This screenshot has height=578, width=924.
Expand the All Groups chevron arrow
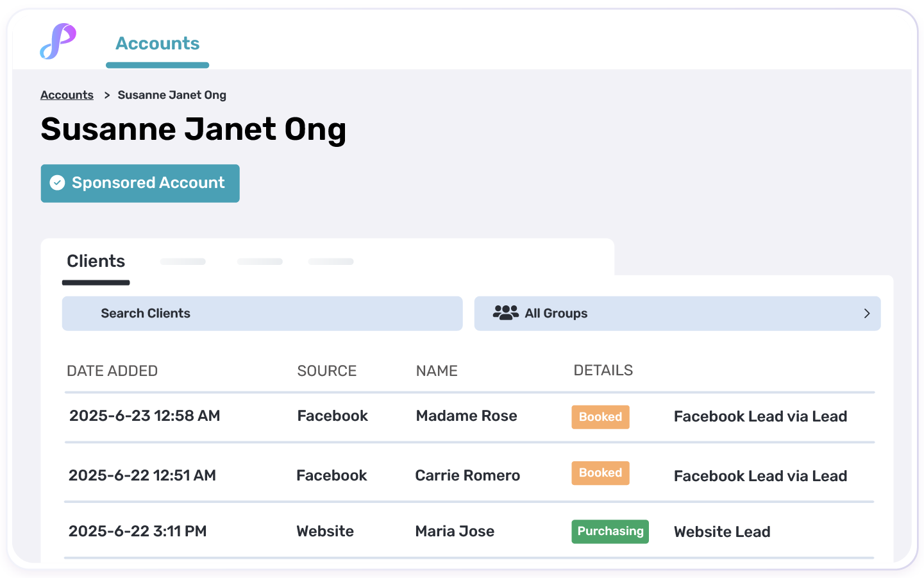[866, 313]
